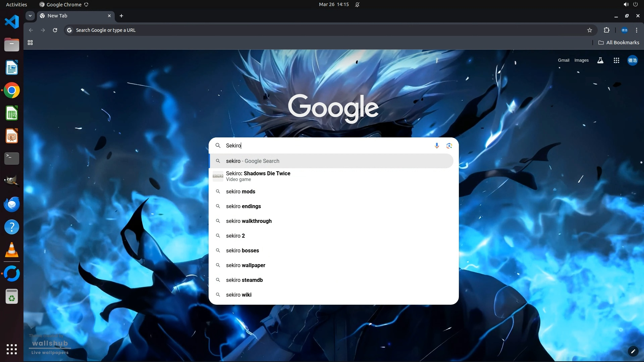644x362 pixels.
Task: Launch Visual Studio Code from the dock
Action: pyautogui.click(x=12, y=22)
